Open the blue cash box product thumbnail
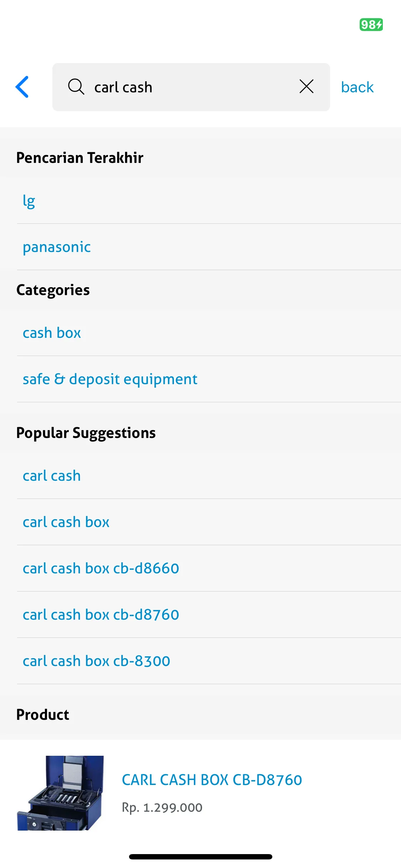This screenshot has width=401, height=868. [61, 793]
